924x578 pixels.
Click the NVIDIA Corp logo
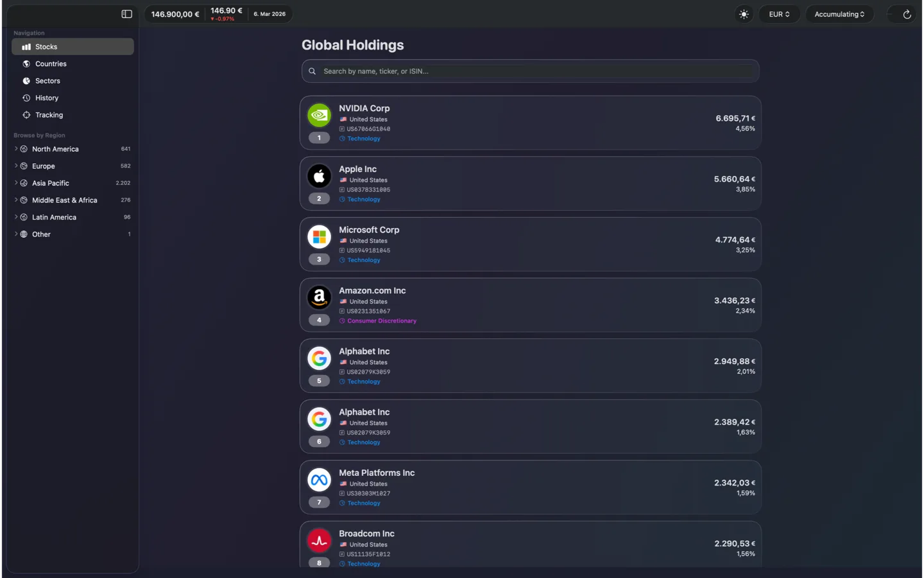tap(319, 116)
